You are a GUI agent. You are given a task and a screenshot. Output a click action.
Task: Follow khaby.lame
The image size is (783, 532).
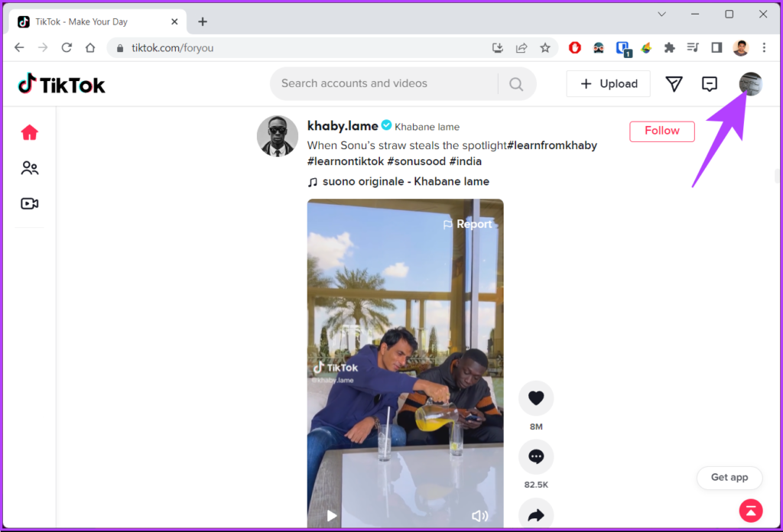pyautogui.click(x=661, y=131)
